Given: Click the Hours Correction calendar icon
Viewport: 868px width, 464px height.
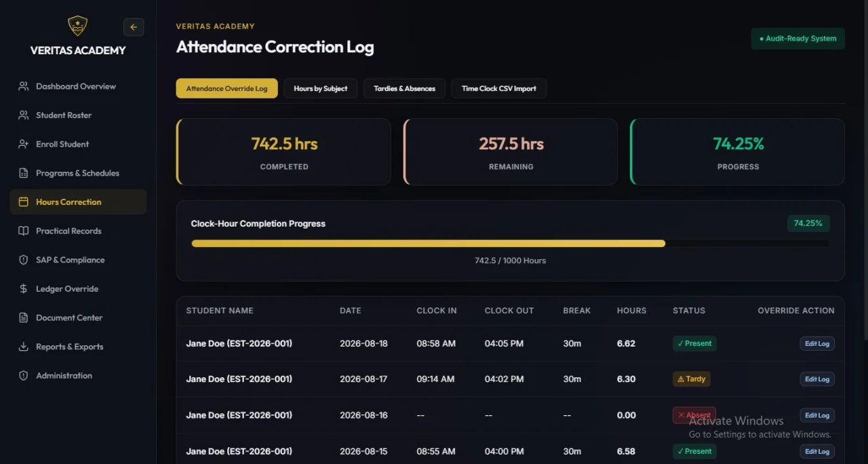Looking at the screenshot, I should [24, 202].
